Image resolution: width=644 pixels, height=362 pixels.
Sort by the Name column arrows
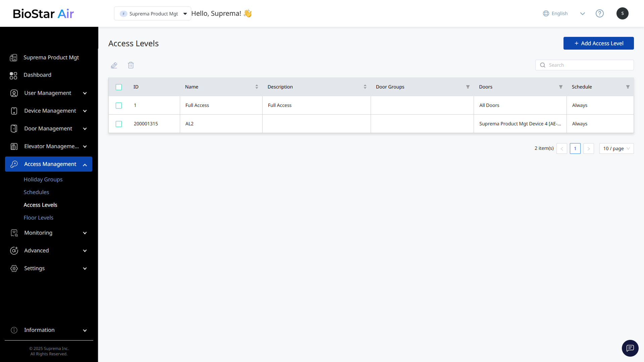(x=257, y=87)
